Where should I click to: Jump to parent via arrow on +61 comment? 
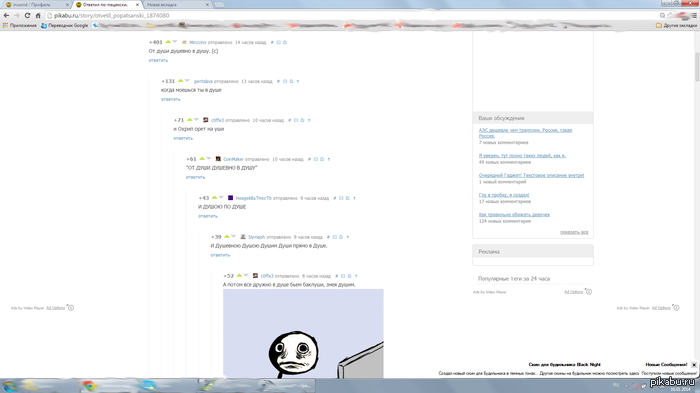point(329,159)
